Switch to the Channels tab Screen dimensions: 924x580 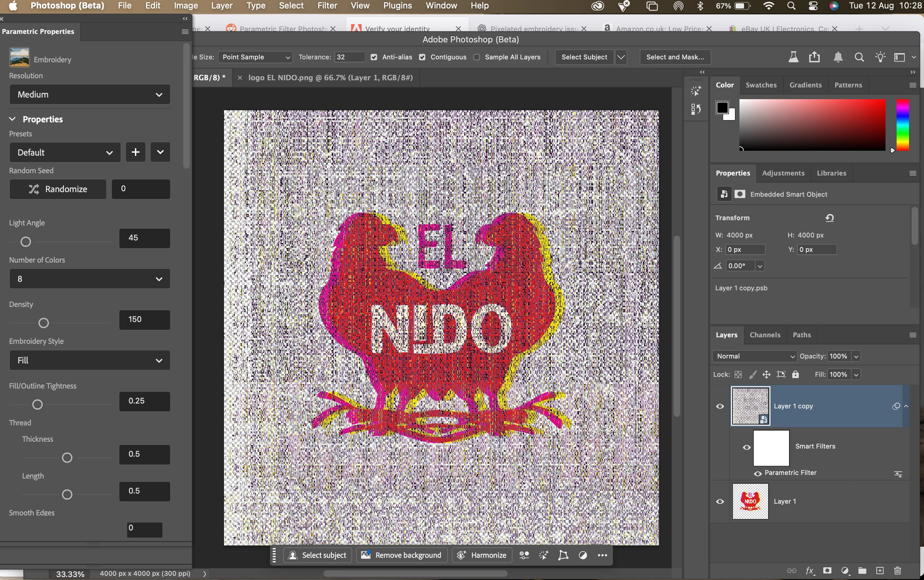click(765, 335)
